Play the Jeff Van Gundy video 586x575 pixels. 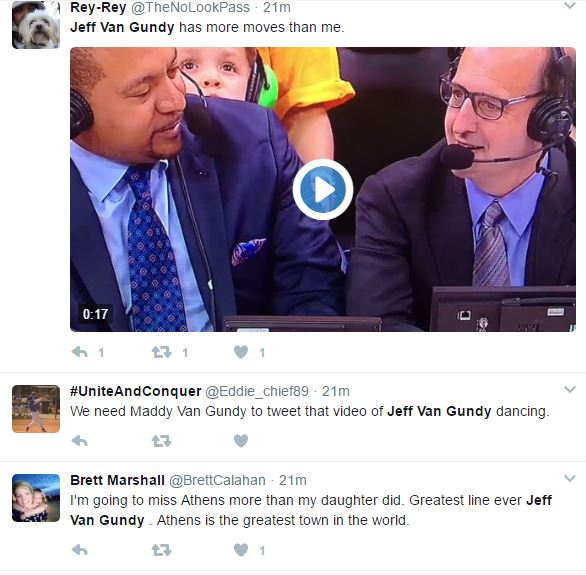point(323,189)
